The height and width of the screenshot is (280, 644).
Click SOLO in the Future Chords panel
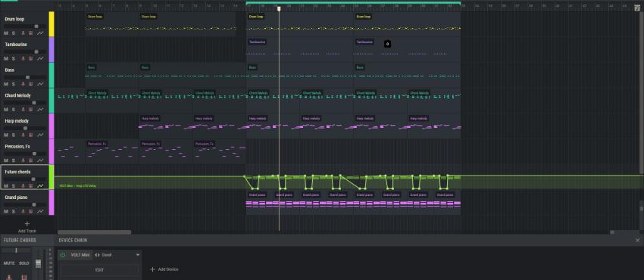click(24, 263)
